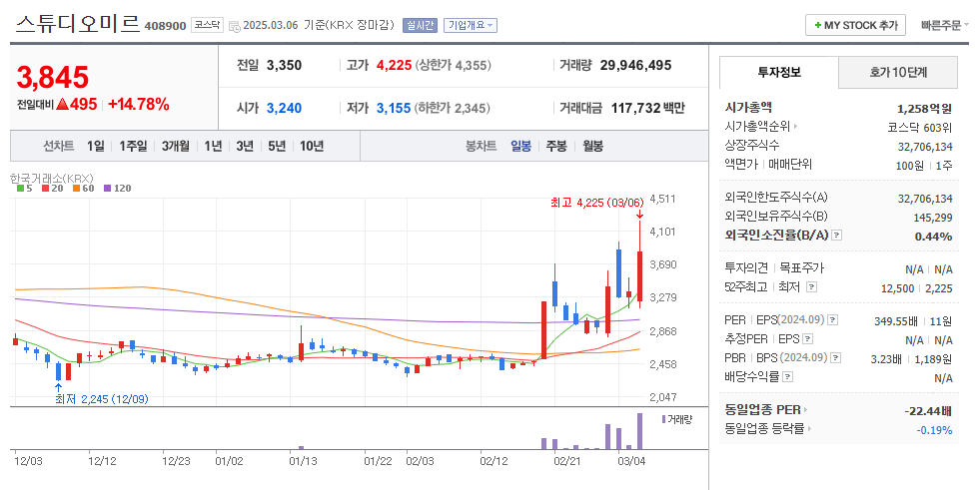Click the stock code 408900
This screenshot has width=980, height=490.
(165, 26)
